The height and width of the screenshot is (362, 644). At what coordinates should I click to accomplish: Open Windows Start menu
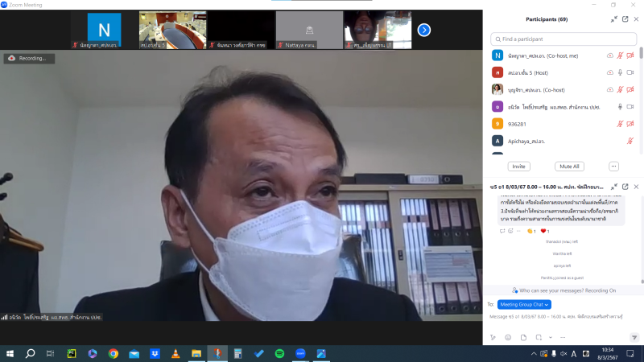(x=10, y=353)
